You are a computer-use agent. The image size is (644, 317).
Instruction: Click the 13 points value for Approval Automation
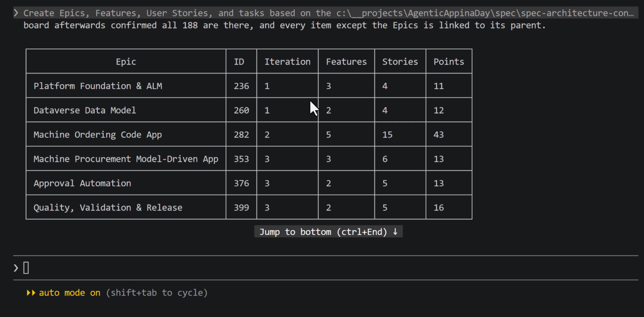click(439, 183)
